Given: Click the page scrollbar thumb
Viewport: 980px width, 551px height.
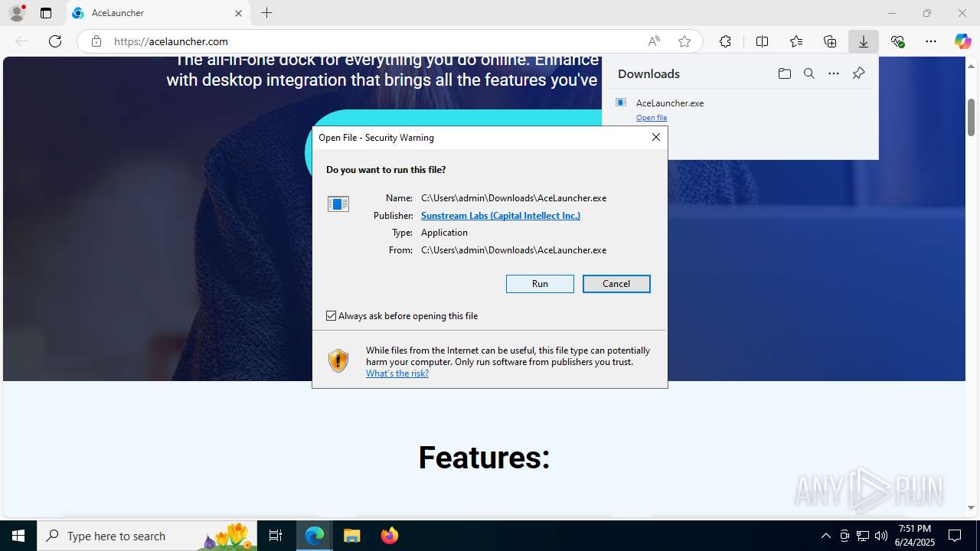Looking at the screenshot, I should click(971, 117).
